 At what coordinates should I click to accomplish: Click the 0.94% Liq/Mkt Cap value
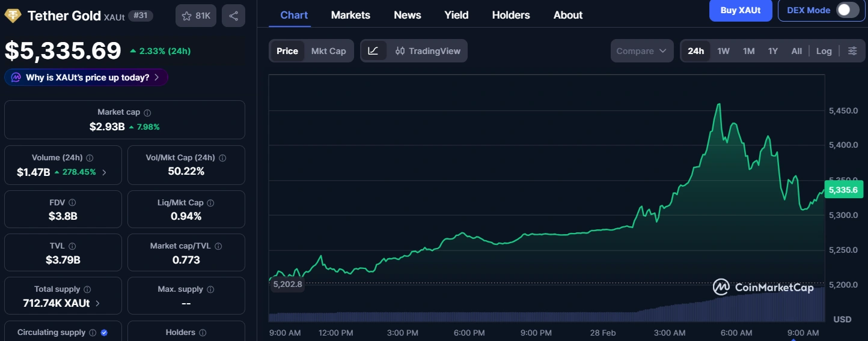pyautogui.click(x=186, y=216)
